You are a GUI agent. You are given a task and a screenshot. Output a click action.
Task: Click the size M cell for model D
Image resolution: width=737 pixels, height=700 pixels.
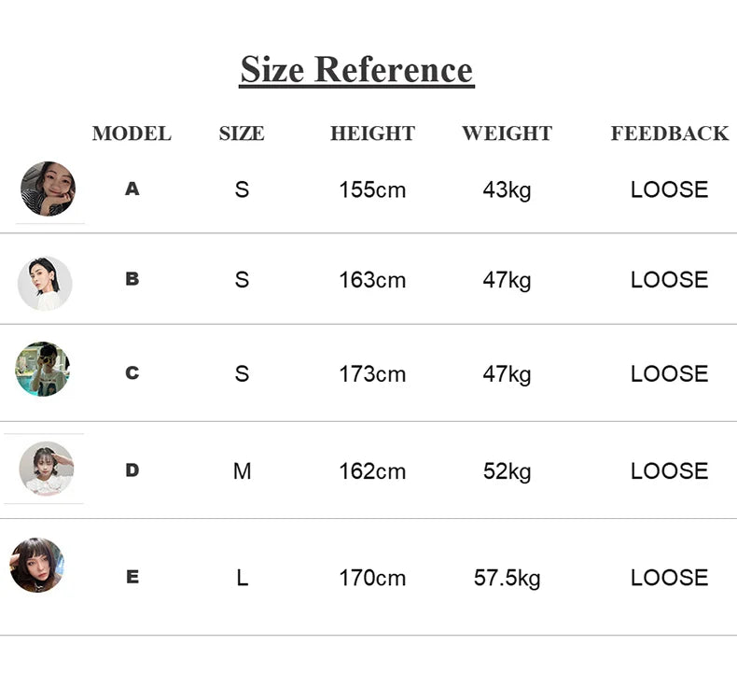242,471
